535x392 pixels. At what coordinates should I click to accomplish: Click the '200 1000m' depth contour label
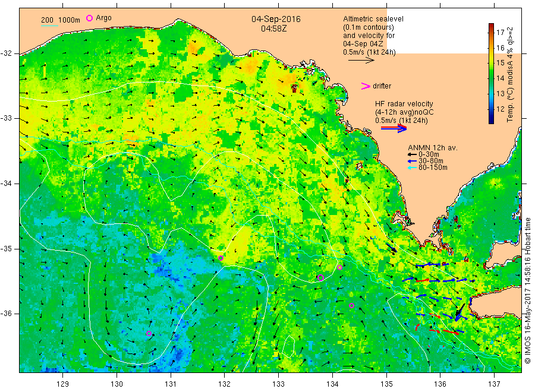61,20
